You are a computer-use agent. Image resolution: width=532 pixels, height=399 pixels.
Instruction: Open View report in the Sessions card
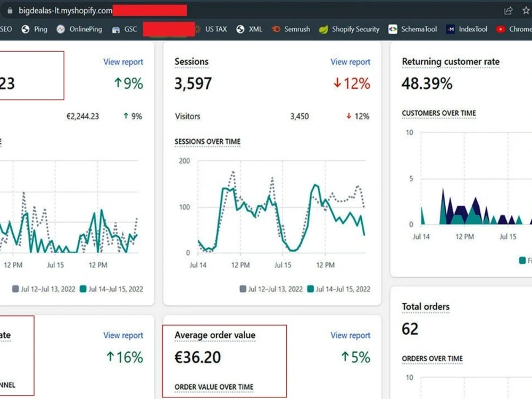pyautogui.click(x=351, y=62)
